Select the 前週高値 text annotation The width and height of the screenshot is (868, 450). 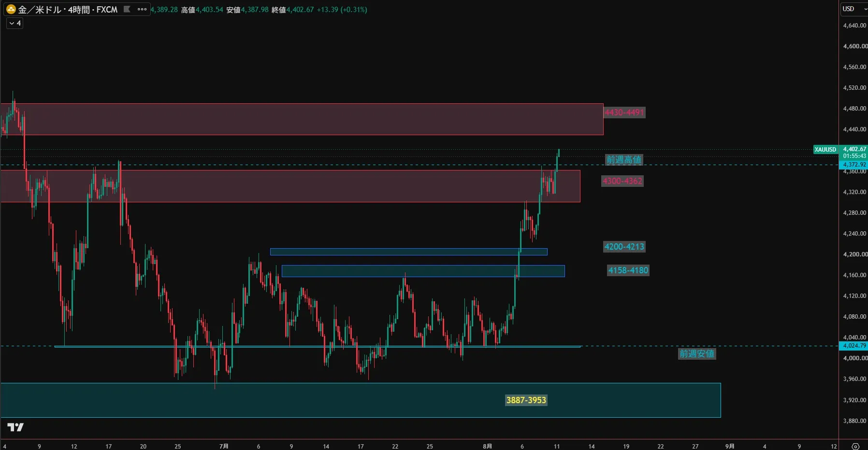pos(624,160)
